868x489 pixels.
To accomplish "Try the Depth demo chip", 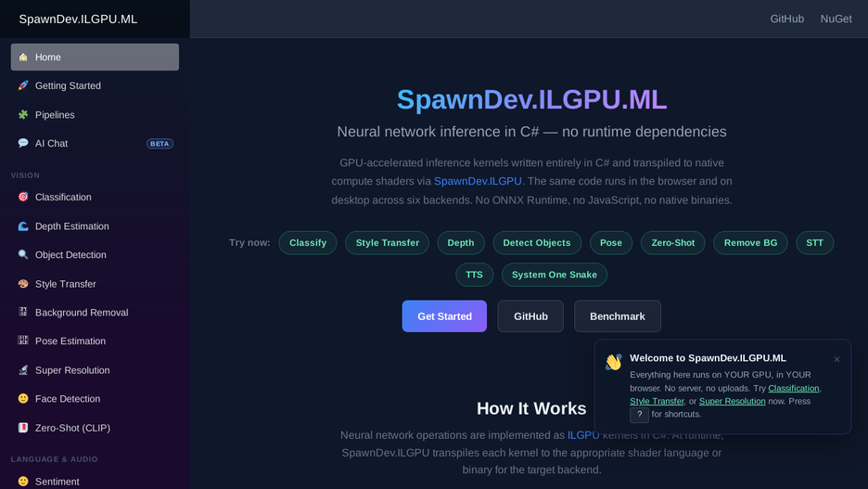I will click(461, 242).
